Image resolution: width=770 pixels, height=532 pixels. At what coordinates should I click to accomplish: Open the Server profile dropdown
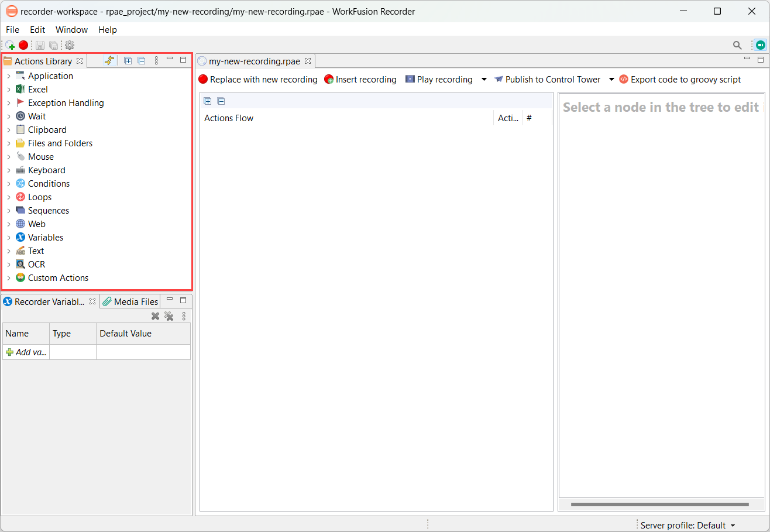click(x=688, y=525)
